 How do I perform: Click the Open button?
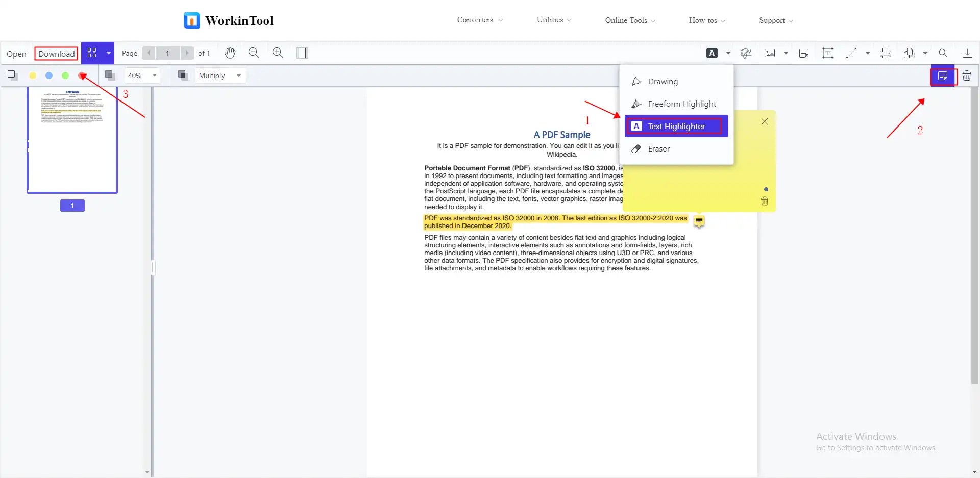coord(16,53)
